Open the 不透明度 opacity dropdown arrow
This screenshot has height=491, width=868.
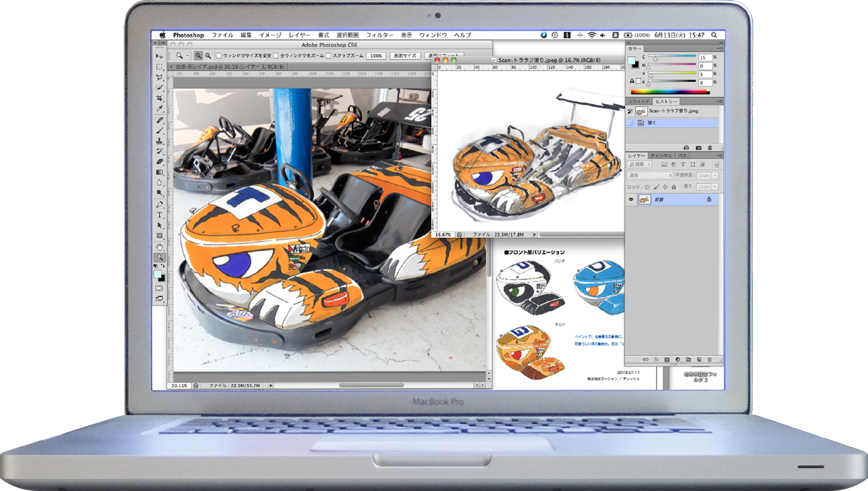(716, 176)
